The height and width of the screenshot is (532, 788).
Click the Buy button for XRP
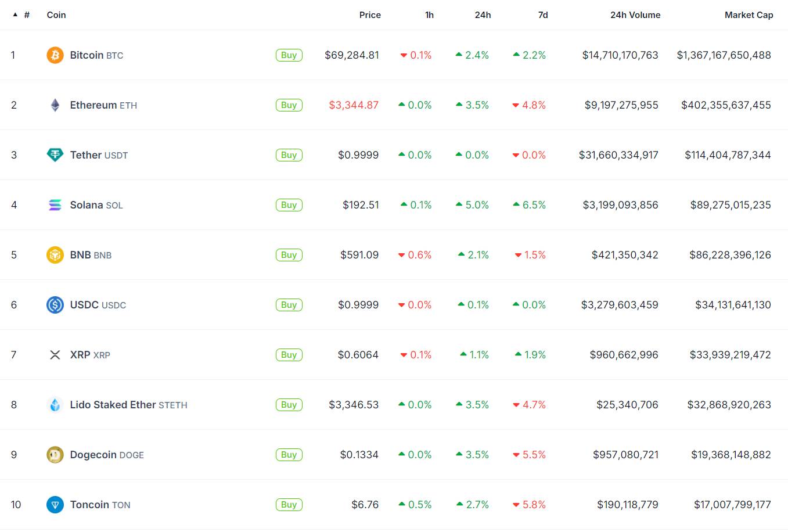click(289, 355)
